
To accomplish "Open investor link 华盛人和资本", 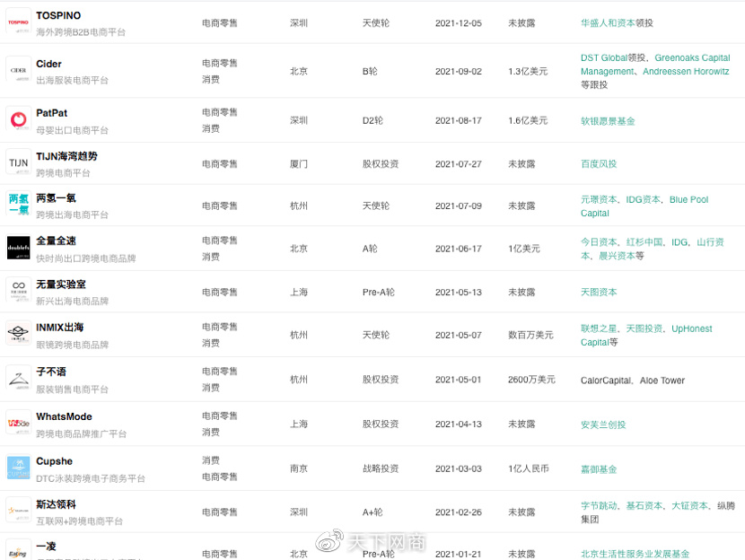I will pyautogui.click(x=608, y=22).
